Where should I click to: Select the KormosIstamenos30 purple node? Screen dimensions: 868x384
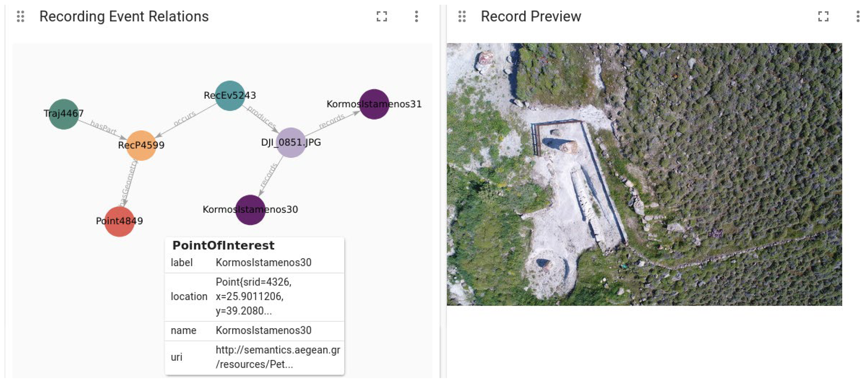click(250, 209)
